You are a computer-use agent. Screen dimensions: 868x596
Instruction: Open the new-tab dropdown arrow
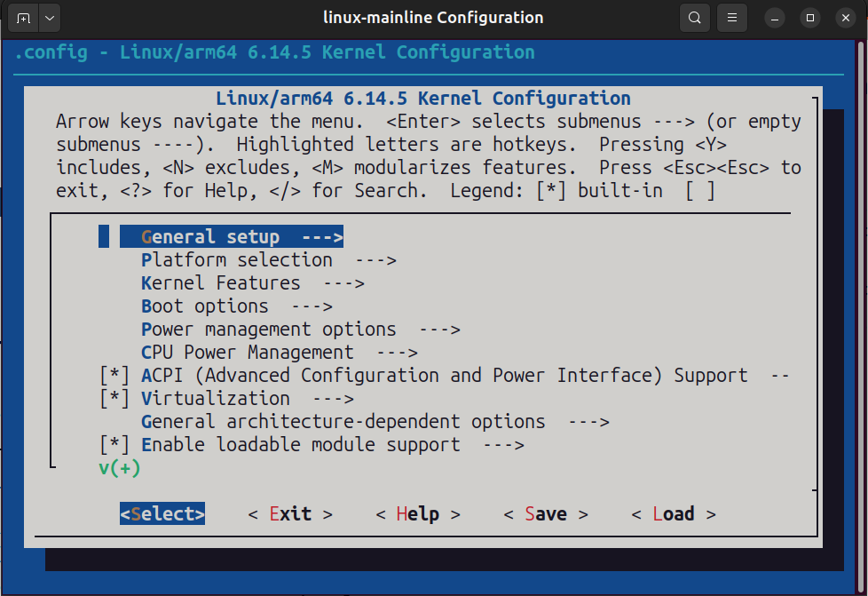(50, 19)
